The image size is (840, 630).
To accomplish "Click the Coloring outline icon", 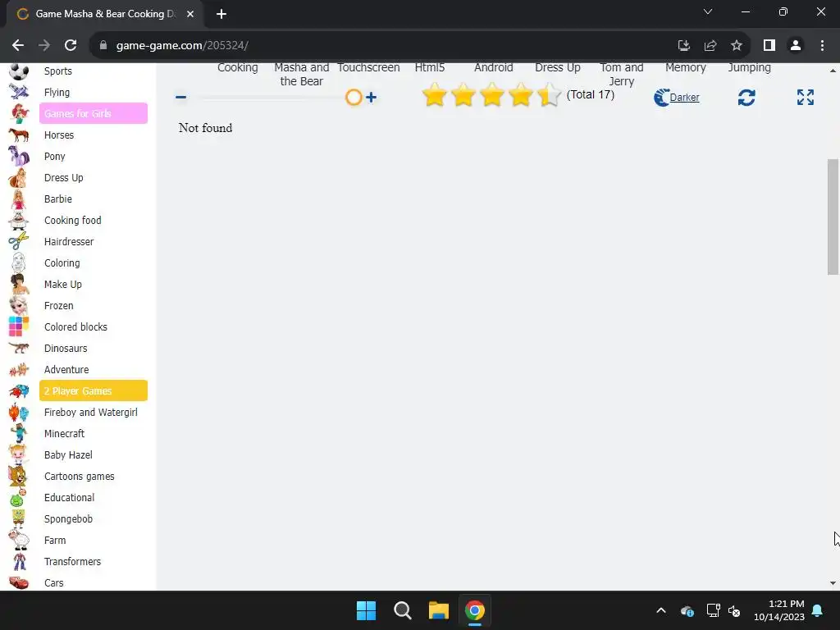I will (19, 263).
